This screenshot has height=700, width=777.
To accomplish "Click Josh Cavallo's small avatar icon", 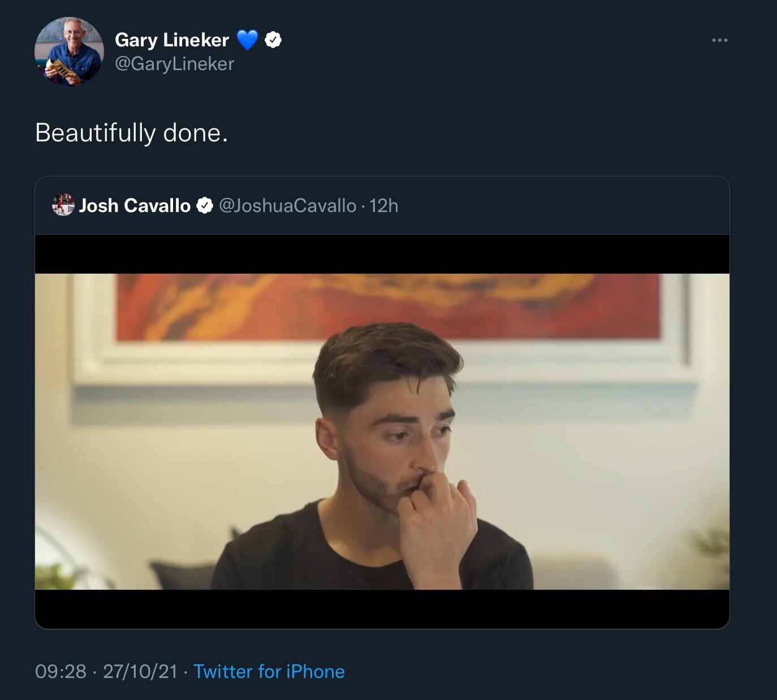I will (x=63, y=205).
